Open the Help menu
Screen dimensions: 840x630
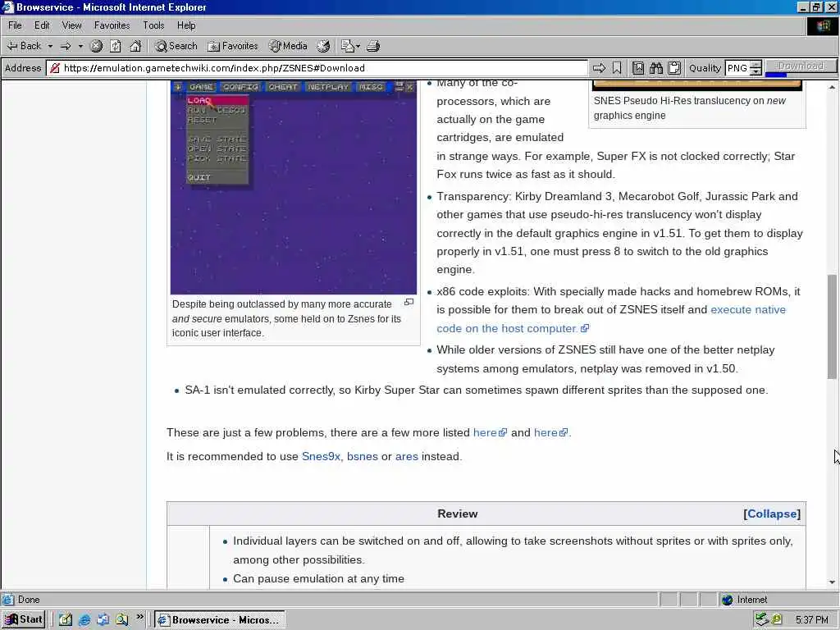tap(186, 25)
